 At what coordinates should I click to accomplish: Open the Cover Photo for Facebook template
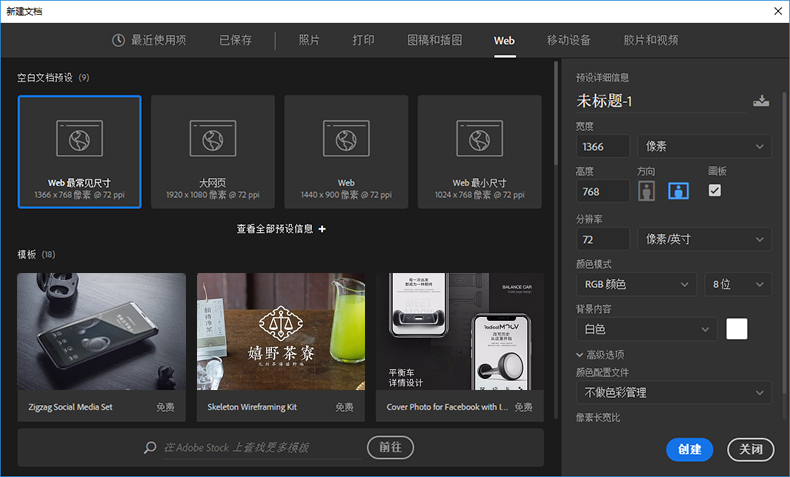(x=460, y=347)
